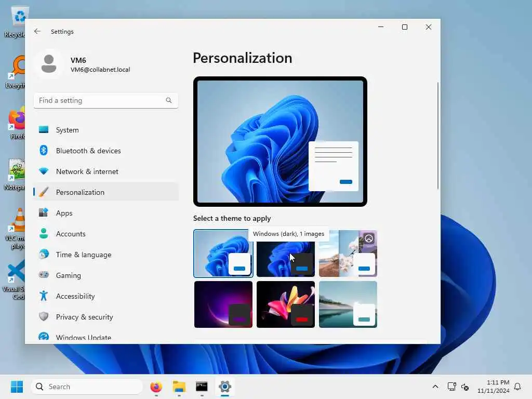
Task: Click the network status tray icon
Action: coord(451,387)
